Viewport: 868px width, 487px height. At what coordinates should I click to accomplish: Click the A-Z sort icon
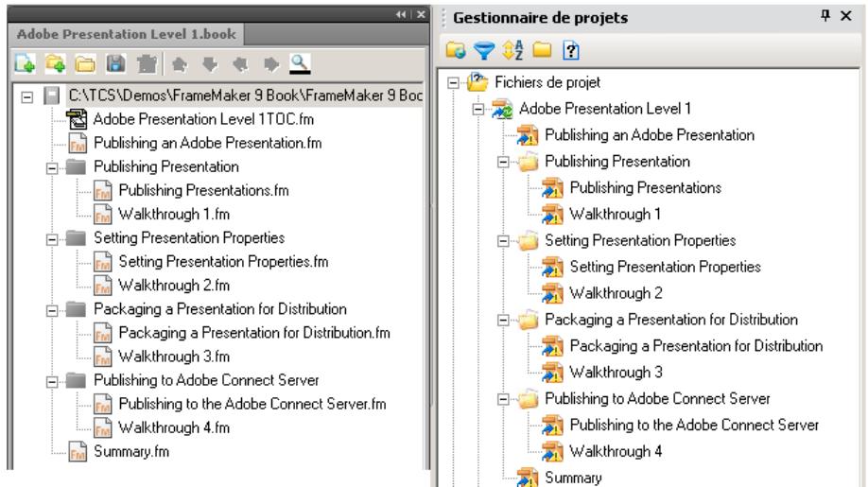513,50
